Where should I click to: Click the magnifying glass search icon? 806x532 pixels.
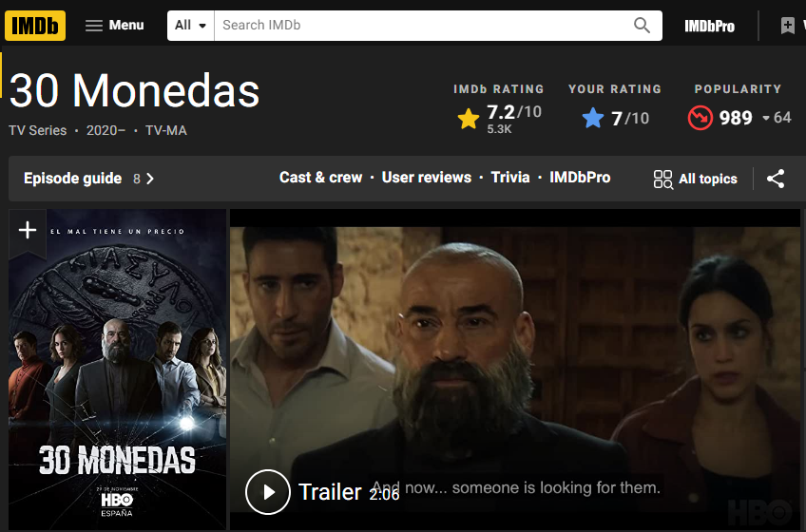pyautogui.click(x=642, y=26)
